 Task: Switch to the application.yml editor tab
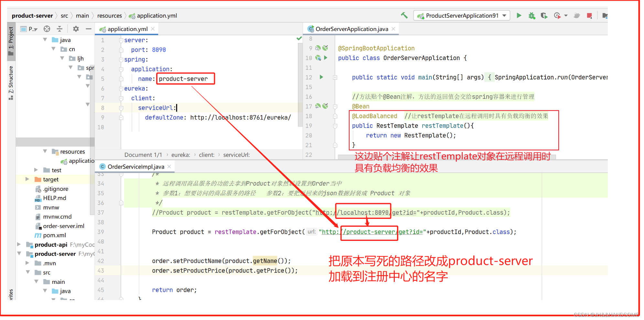(127, 29)
